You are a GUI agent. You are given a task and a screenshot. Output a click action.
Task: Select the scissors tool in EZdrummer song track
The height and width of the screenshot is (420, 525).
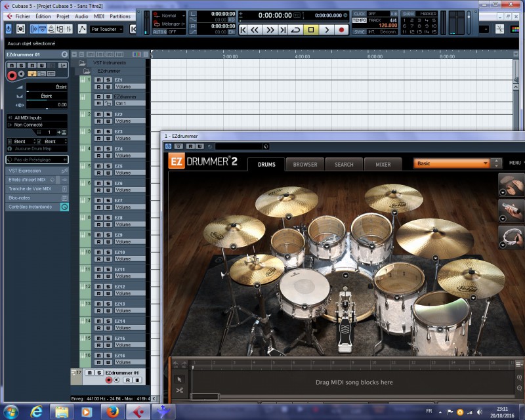(179, 390)
